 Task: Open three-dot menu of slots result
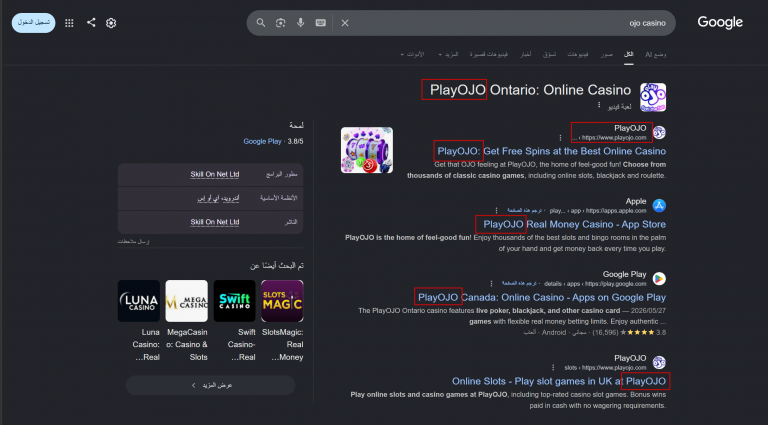pyautogui.click(x=553, y=367)
